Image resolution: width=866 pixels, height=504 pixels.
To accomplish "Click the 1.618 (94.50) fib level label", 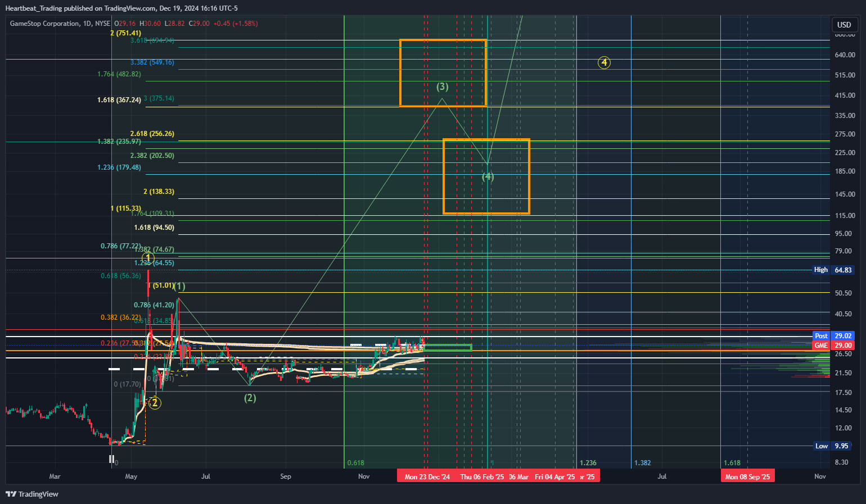I will [x=154, y=228].
